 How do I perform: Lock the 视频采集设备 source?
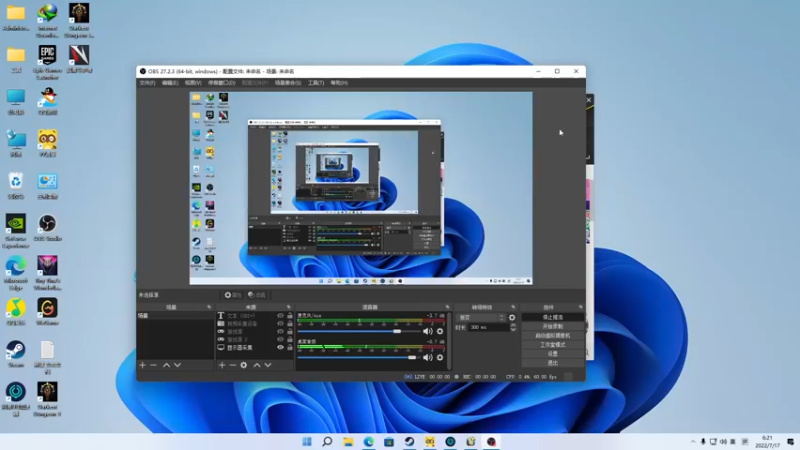tap(290, 323)
